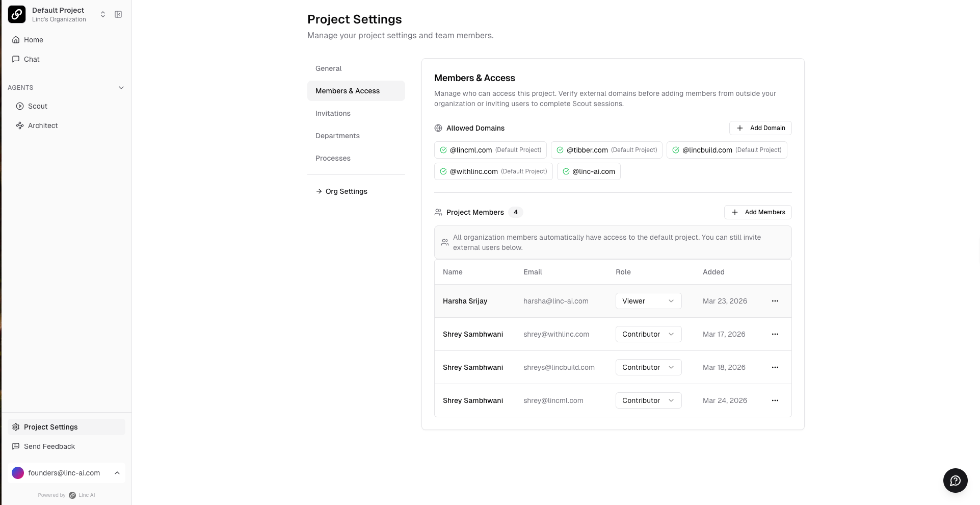Open more options for shreys@lincbuild.com row

775,367
